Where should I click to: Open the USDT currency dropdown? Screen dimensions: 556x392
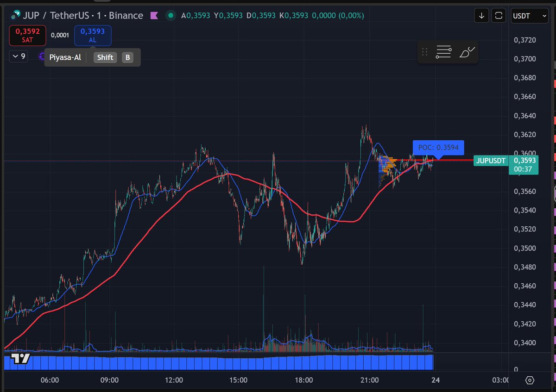530,16
